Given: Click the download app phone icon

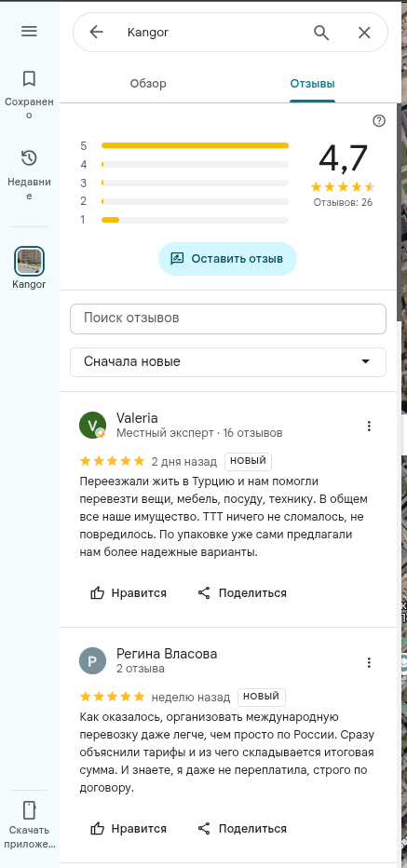Looking at the screenshot, I should pos(29,810).
